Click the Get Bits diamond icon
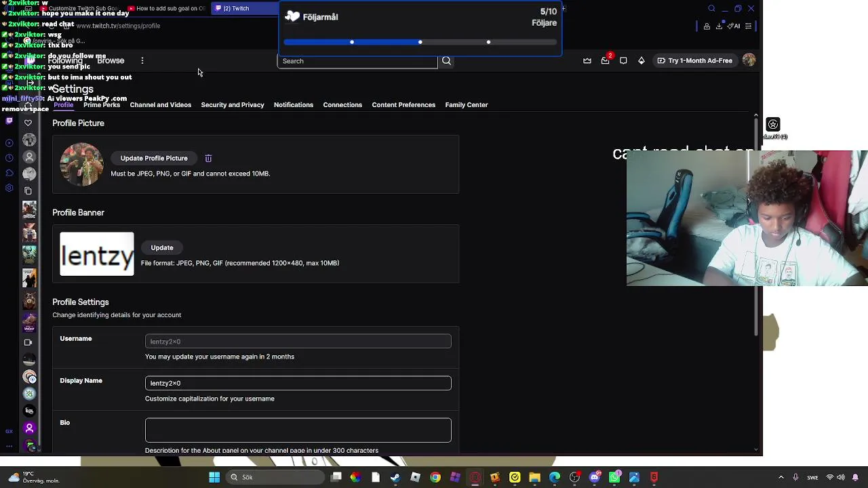 point(642,61)
